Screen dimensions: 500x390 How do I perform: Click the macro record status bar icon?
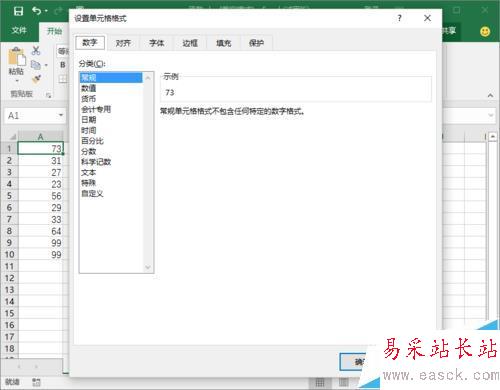pyautogui.click(x=36, y=382)
